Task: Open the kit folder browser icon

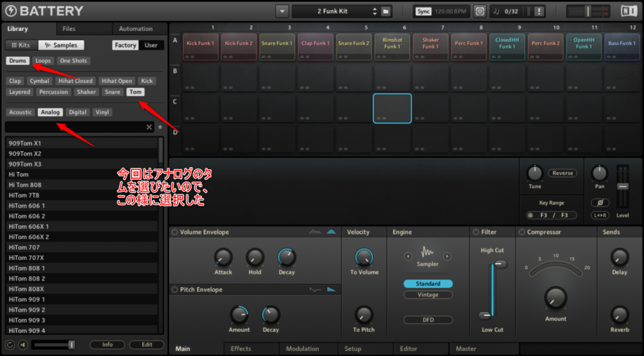Action: point(386,11)
